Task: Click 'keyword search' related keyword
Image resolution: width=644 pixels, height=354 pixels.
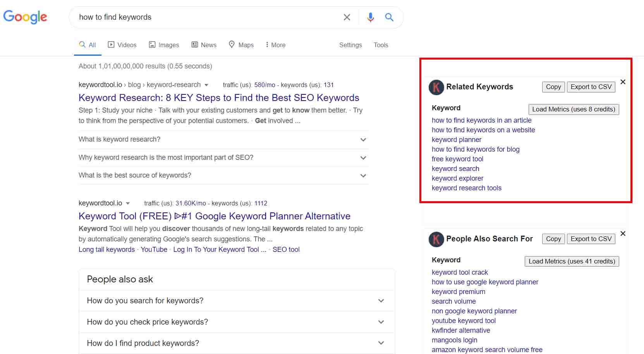Action: [455, 169]
